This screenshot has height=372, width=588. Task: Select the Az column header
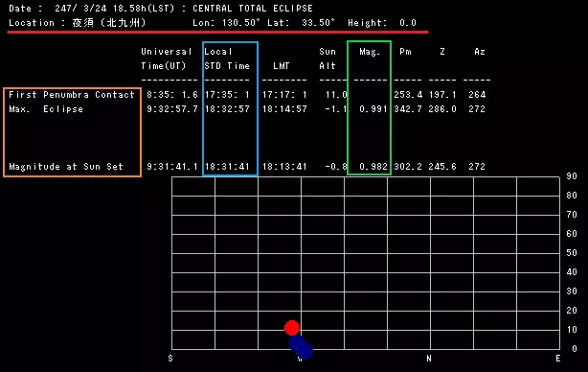tap(480, 52)
